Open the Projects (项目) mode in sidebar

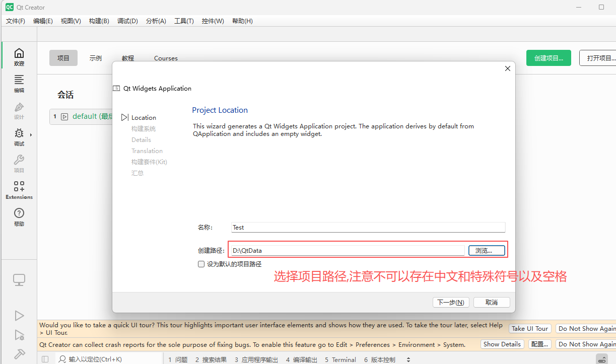pyautogui.click(x=19, y=164)
